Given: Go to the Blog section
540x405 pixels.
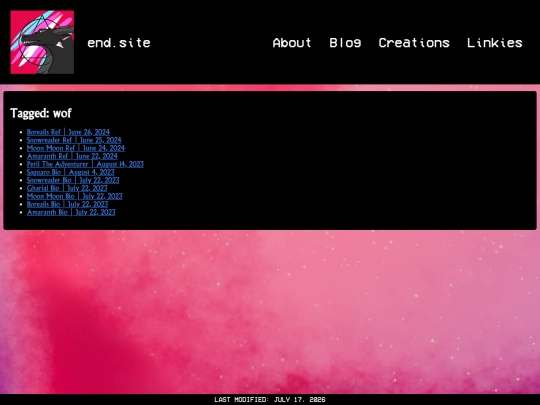Looking at the screenshot, I should 345,43.
